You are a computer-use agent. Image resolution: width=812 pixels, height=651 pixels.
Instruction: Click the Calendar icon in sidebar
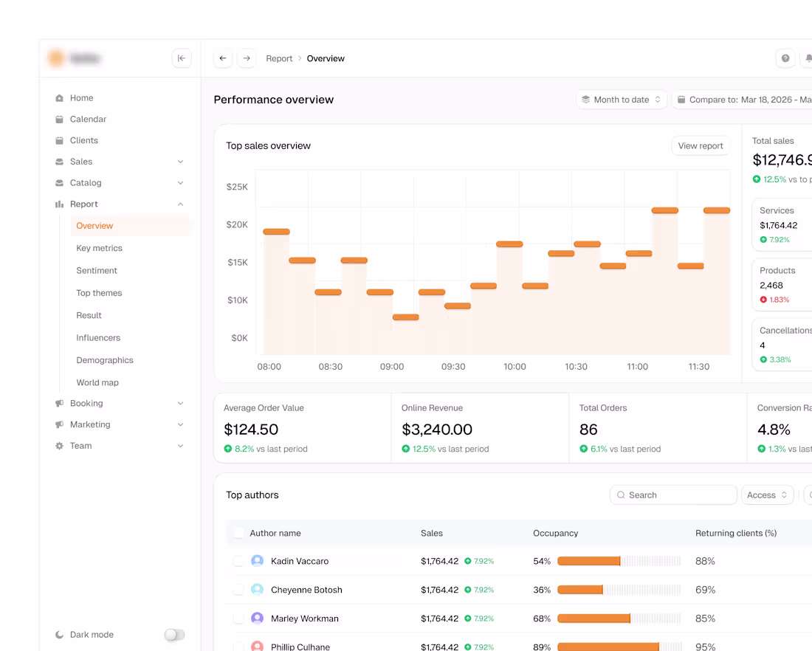tap(60, 119)
